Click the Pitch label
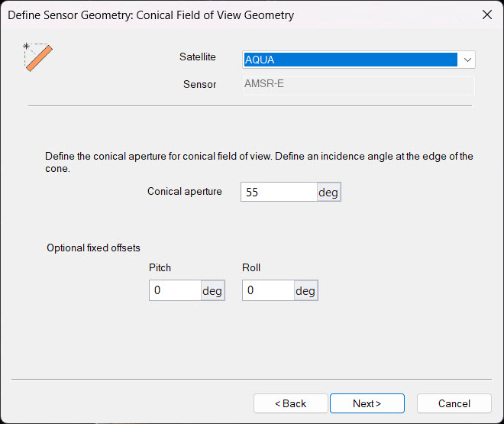The width and height of the screenshot is (504, 424). coord(160,267)
